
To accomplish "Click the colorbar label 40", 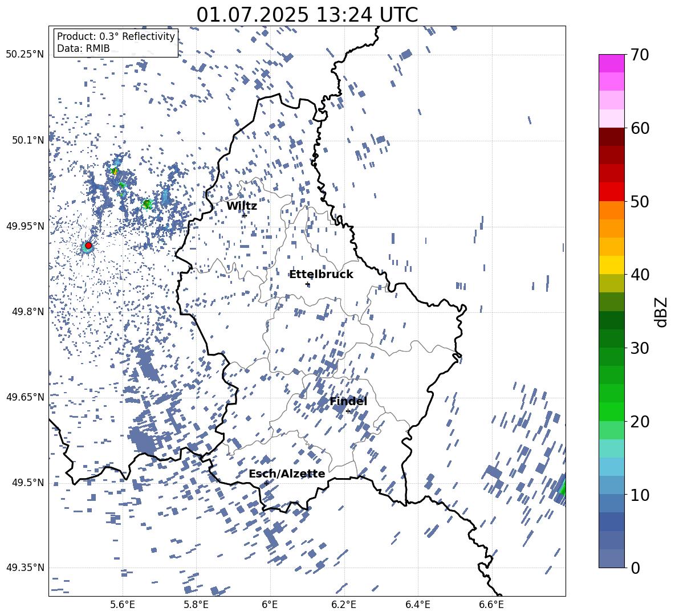I will pos(640,275).
